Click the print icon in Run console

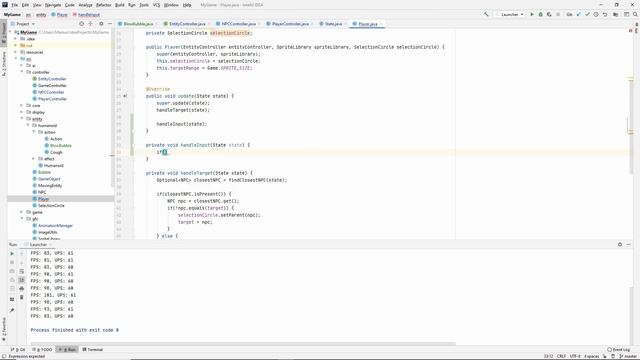[22, 289]
